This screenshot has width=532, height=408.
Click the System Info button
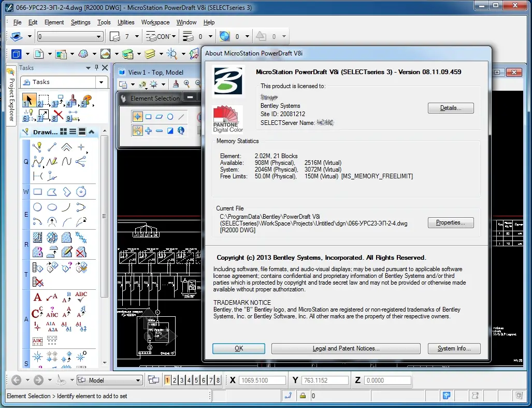(x=454, y=348)
